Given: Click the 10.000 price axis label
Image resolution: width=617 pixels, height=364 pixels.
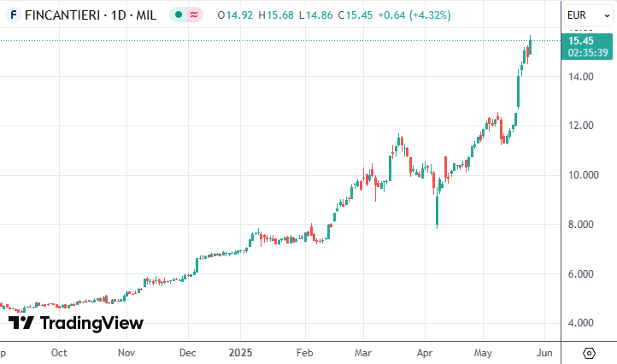Looking at the screenshot, I should [581, 175].
